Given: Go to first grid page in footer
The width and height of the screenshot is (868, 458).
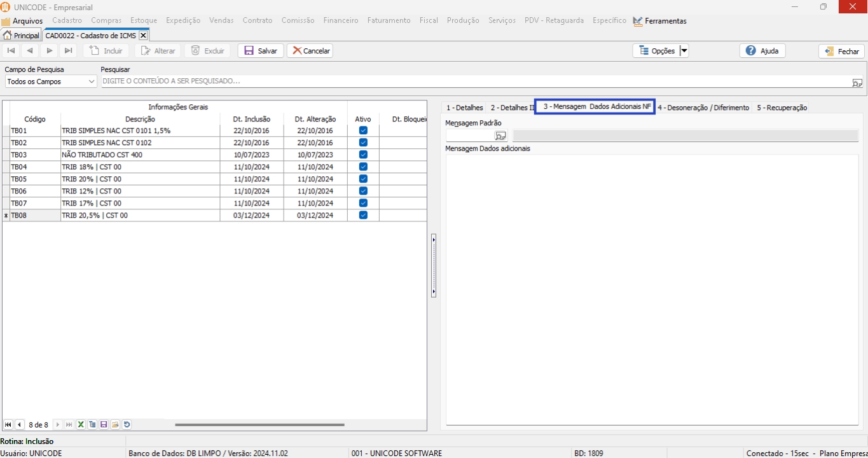Looking at the screenshot, I should 8,425.
